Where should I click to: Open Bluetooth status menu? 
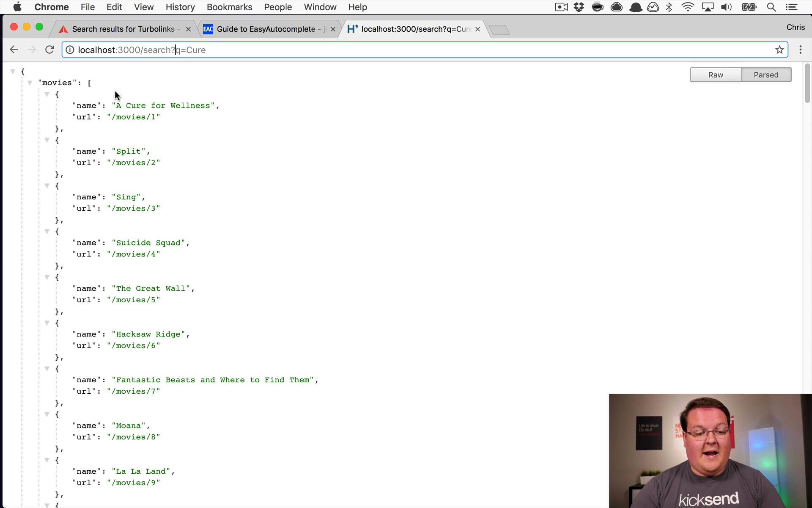(x=669, y=7)
